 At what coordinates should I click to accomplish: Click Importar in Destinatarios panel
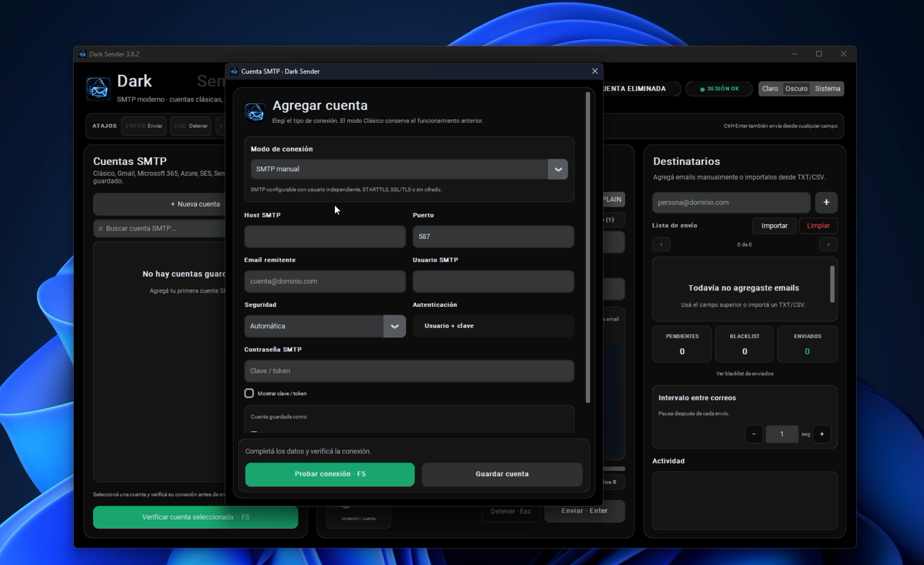click(x=774, y=226)
